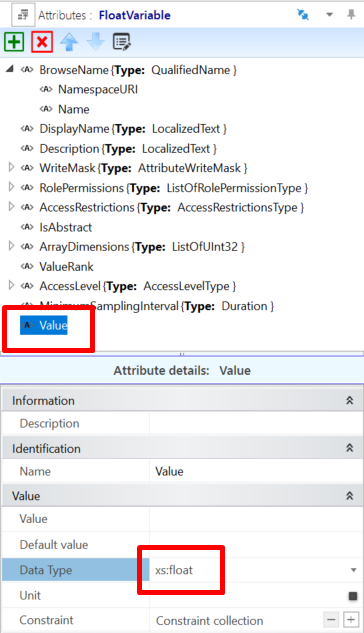Click the FloatVariable title text

pos(135,15)
